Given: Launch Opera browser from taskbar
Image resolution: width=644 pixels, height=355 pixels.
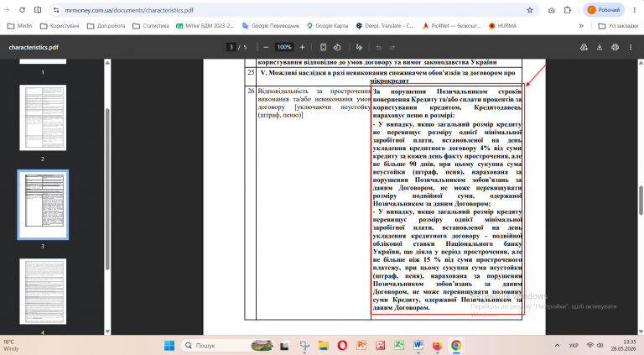Looking at the screenshot, I should (x=342, y=346).
